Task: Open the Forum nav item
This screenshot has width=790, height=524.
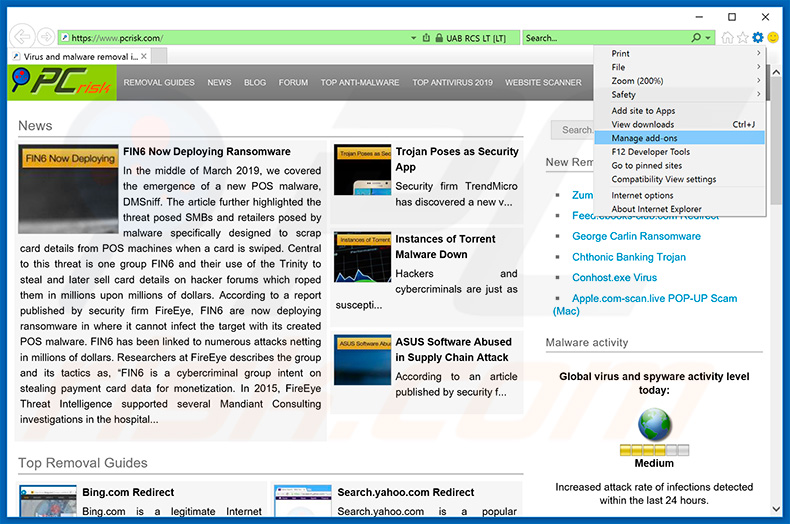Action: [x=293, y=82]
